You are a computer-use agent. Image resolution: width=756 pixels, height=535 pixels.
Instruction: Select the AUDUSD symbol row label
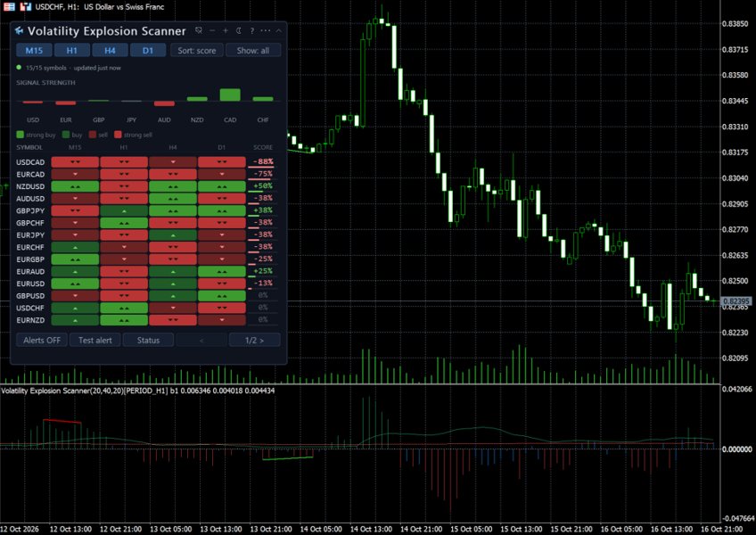tap(30, 198)
